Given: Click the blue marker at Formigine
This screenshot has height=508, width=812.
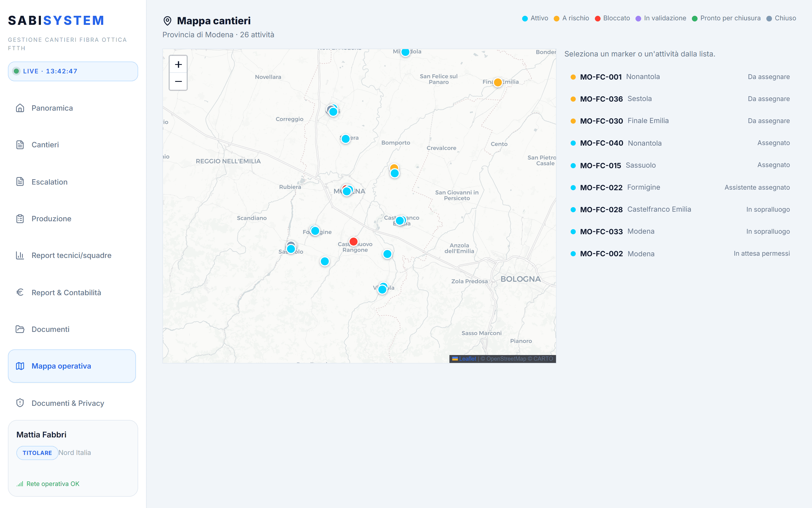Looking at the screenshot, I should [315, 231].
